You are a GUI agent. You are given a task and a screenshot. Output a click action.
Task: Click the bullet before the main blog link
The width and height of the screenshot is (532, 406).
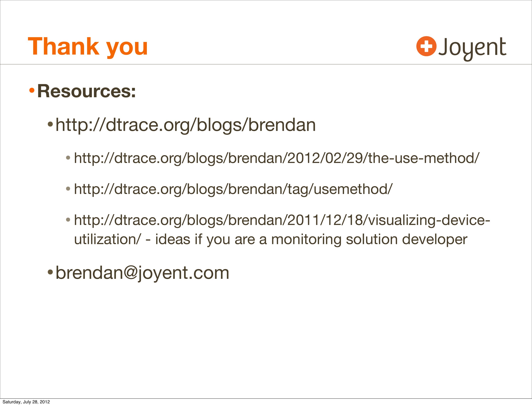pyautogui.click(x=50, y=125)
